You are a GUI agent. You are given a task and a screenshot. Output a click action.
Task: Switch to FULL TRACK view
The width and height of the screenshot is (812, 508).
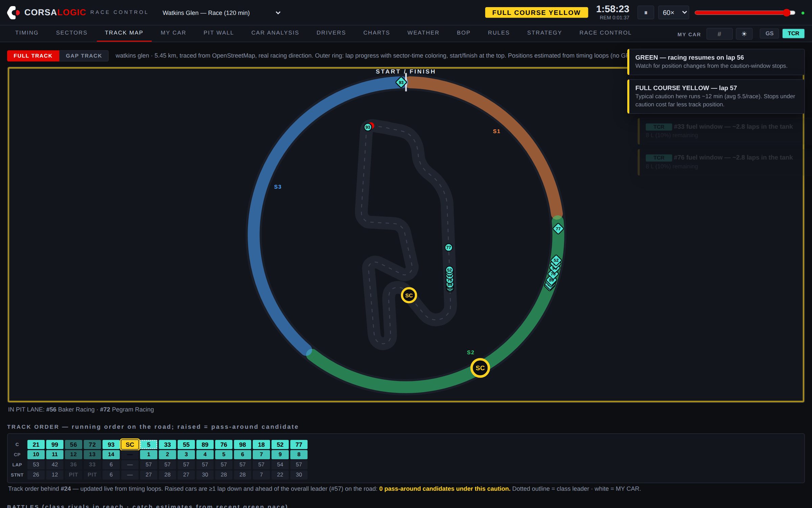tap(33, 56)
